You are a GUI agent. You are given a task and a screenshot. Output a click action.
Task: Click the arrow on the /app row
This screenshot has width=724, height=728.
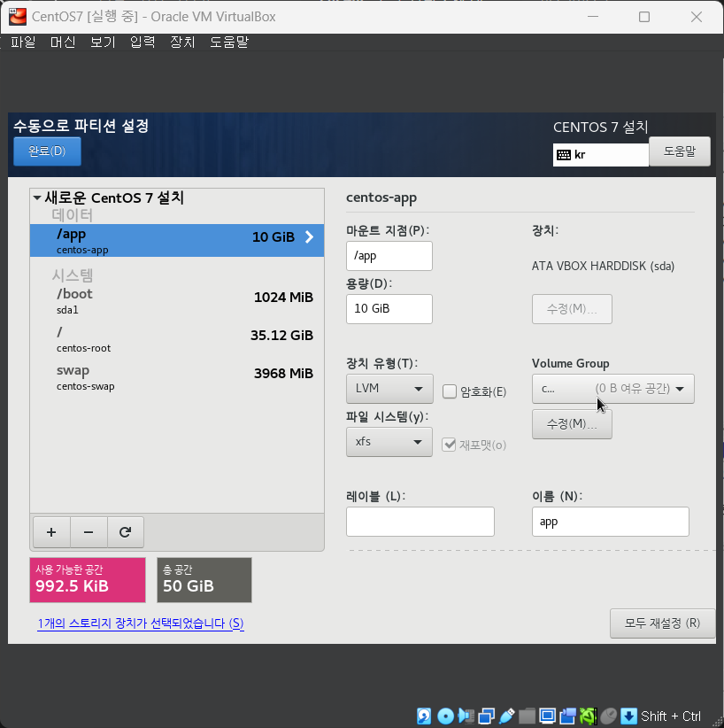tap(310, 236)
